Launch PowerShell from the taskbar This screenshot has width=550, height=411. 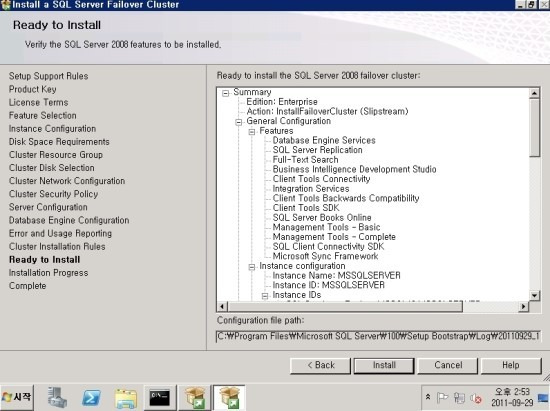[x=91, y=398]
